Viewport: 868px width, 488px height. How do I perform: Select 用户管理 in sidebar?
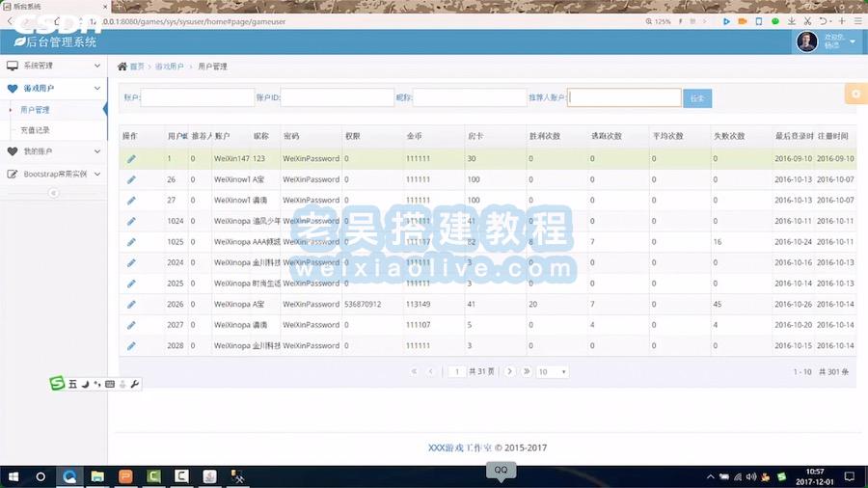pos(35,110)
